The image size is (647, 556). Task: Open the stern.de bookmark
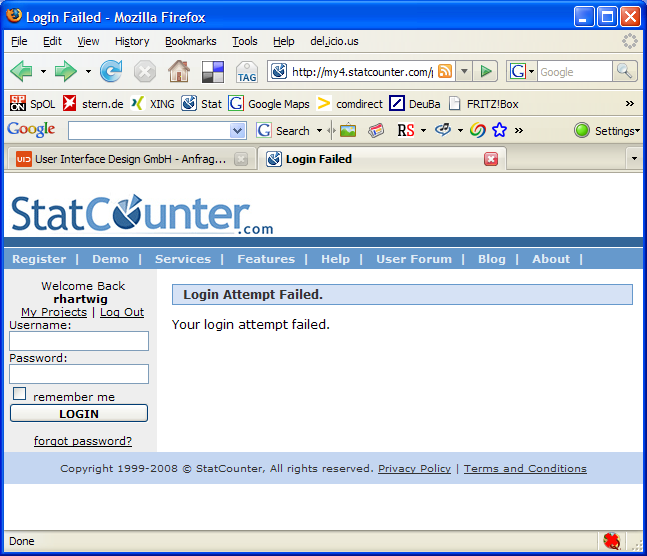pos(93,104)
